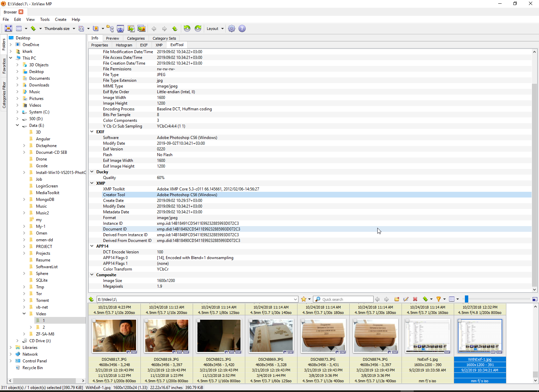Image resolution: width=539 pixels, height=392 pixels.
Task: Collapse the XMP metadata section
Action: coord(92,183)
